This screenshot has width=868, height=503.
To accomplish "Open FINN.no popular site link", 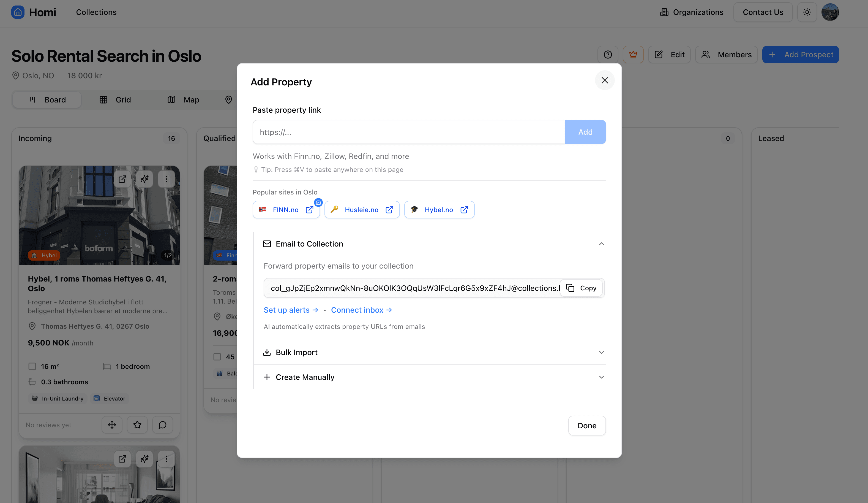I will pyautogui.click(x=286, y=210).
